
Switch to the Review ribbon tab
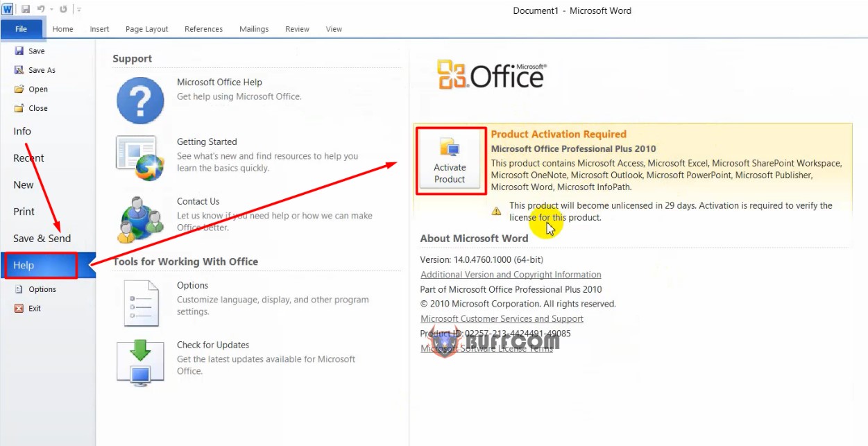297,29
